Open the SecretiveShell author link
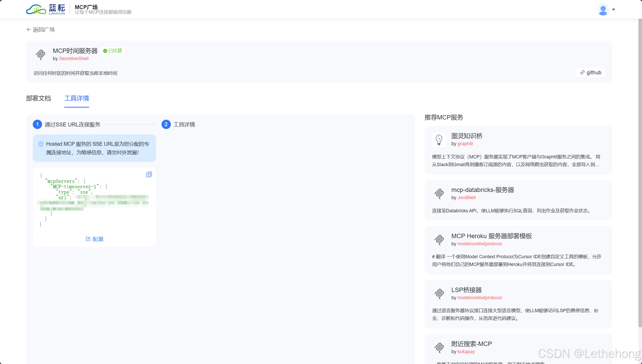Image resolution: width=642 pixels, height=364 pixels. [74, 59]
